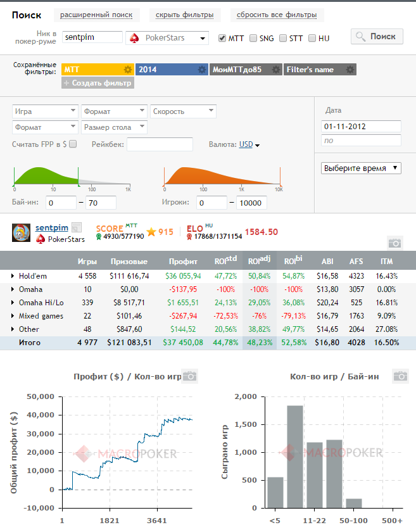Uncheck the MTT checkbox
The height and width of the screenshot is (532, 416).
[x=222, y=38]
